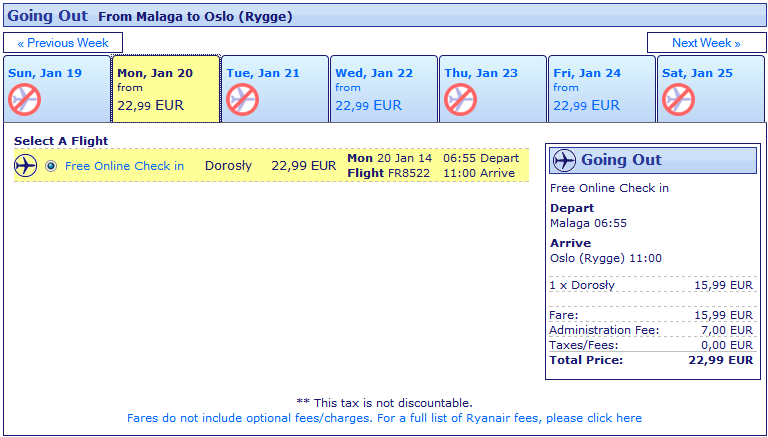Click the no-flight icon under Sun, Jan 19

click(24, 99)
